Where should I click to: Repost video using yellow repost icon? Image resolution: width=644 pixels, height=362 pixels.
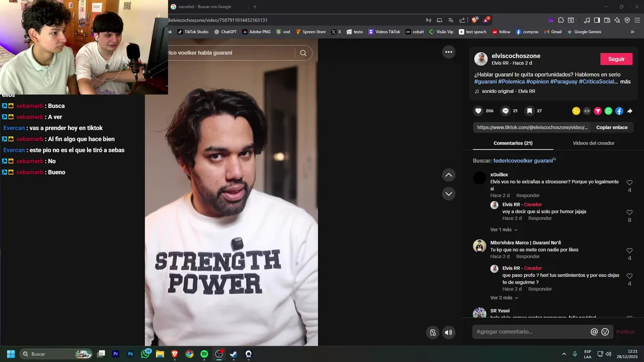click(x=576, y=111)
